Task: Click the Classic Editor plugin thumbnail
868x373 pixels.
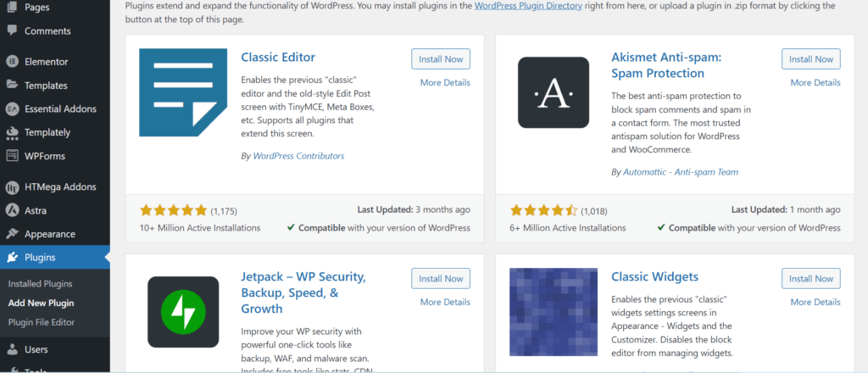Action: tap(183, 92)
